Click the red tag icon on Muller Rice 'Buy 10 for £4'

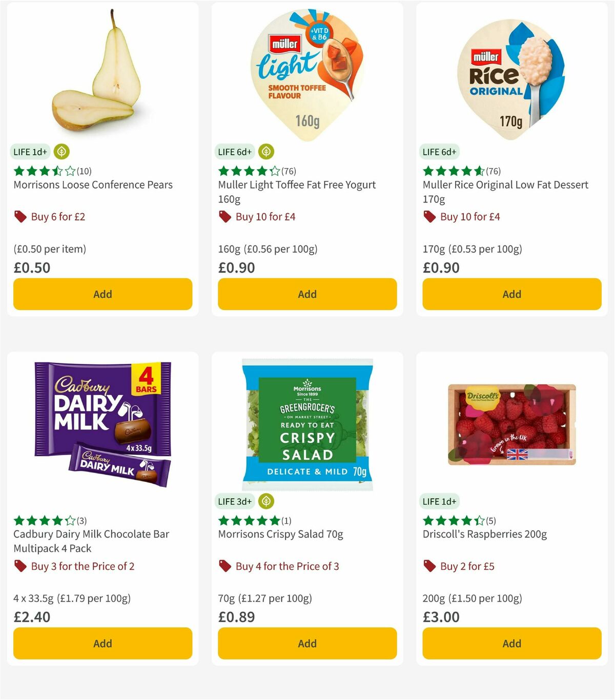click(x=430, y=217)
